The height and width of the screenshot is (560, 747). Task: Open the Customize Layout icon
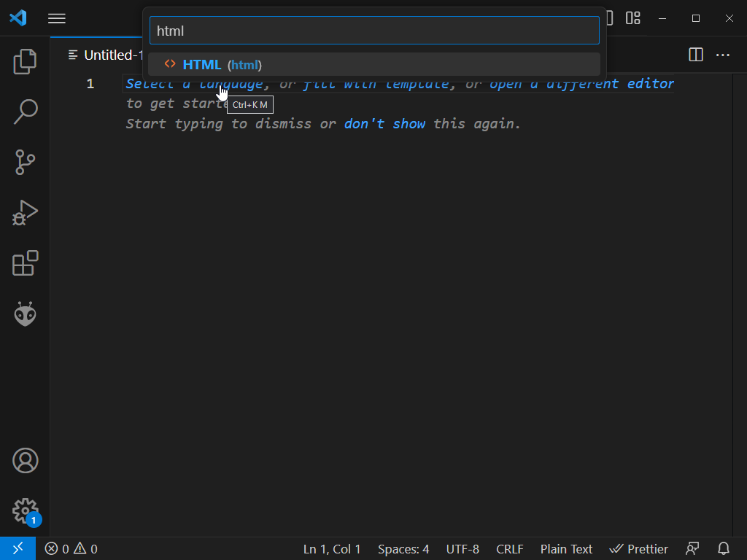(632, 18)
